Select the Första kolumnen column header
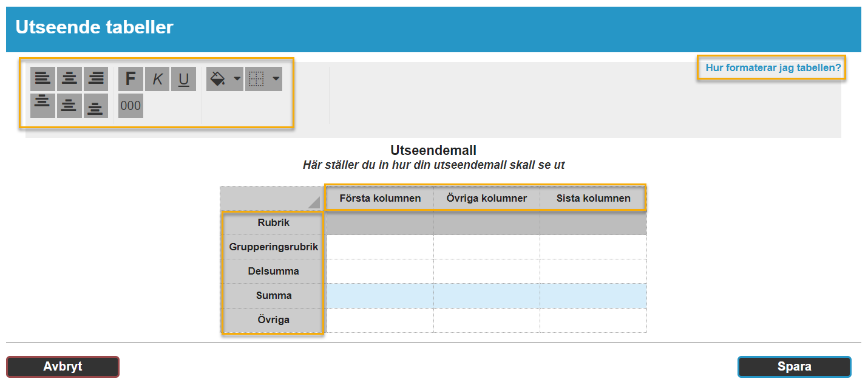This screenshot has height=390, width=868. click(380, 199)
